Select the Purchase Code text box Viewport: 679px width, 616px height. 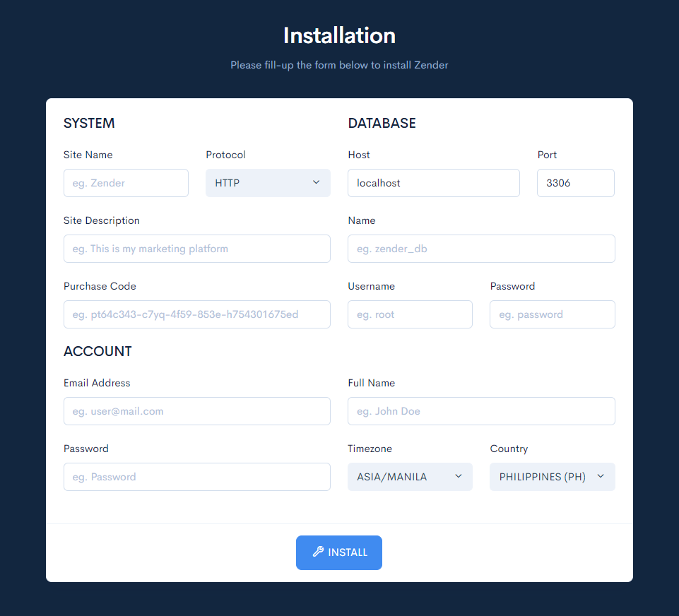[196, 314]
